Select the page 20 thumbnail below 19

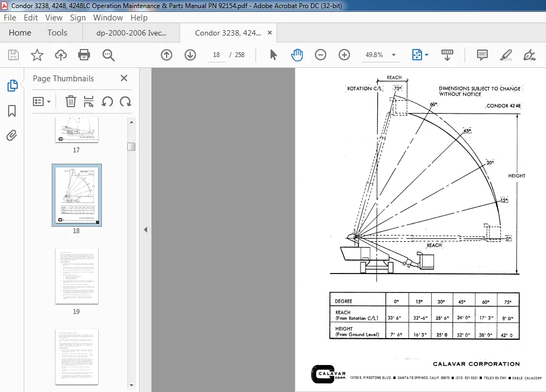click(77, 356)
